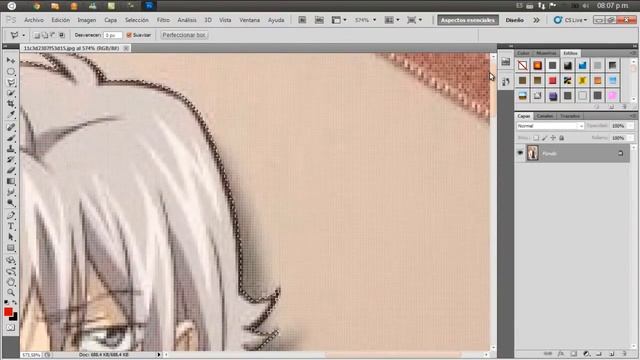This screenshot has width=640, height=360.
Task: Select the Pen tool
Action: click(x=11, y=215)
